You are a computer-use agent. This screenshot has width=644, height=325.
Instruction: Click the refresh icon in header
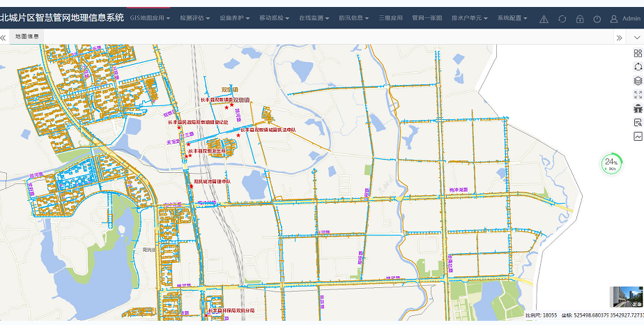point(562,19)
